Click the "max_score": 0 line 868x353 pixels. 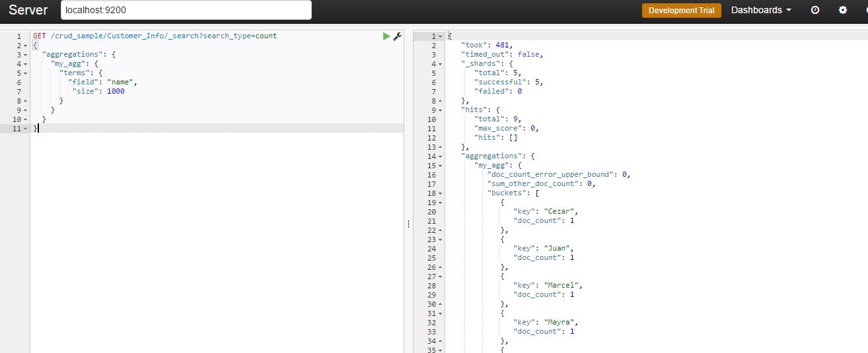(x=507, y=129)
